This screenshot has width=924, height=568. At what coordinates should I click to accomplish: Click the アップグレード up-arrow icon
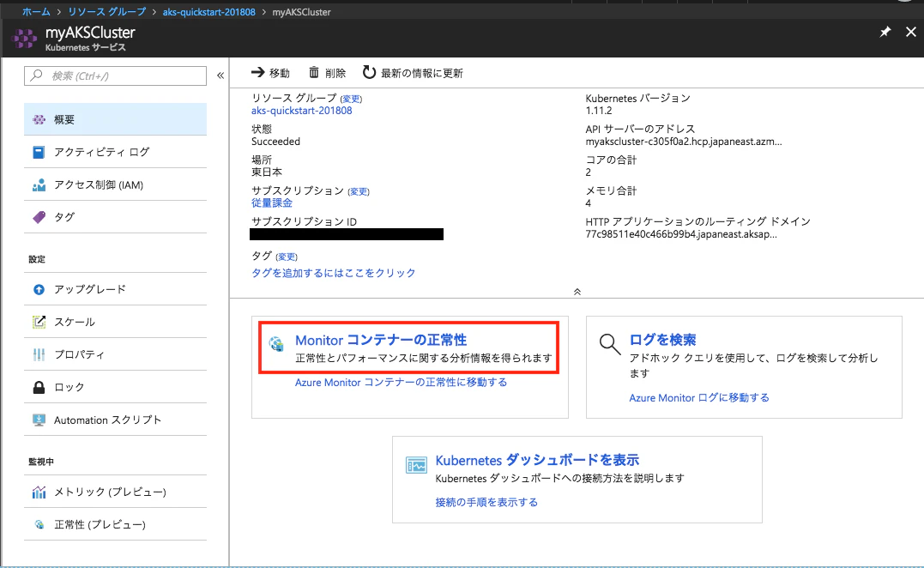(39, 289)
